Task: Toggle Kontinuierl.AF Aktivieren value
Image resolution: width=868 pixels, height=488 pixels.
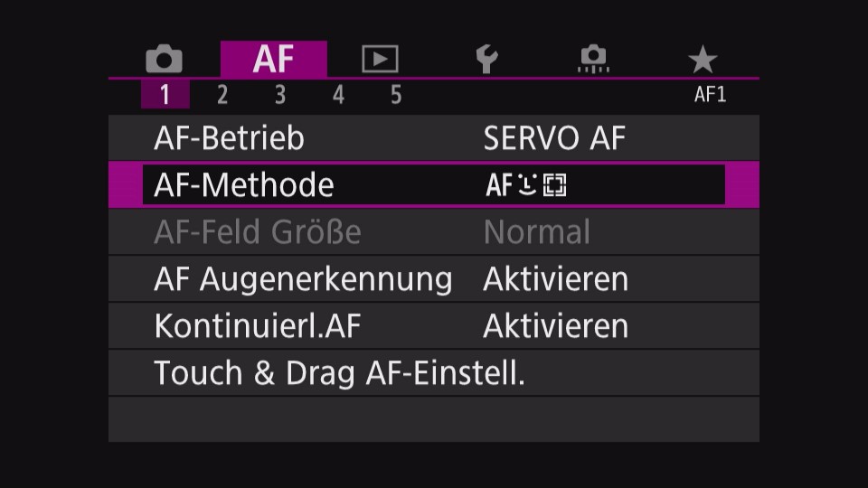Action: [556, 326]
